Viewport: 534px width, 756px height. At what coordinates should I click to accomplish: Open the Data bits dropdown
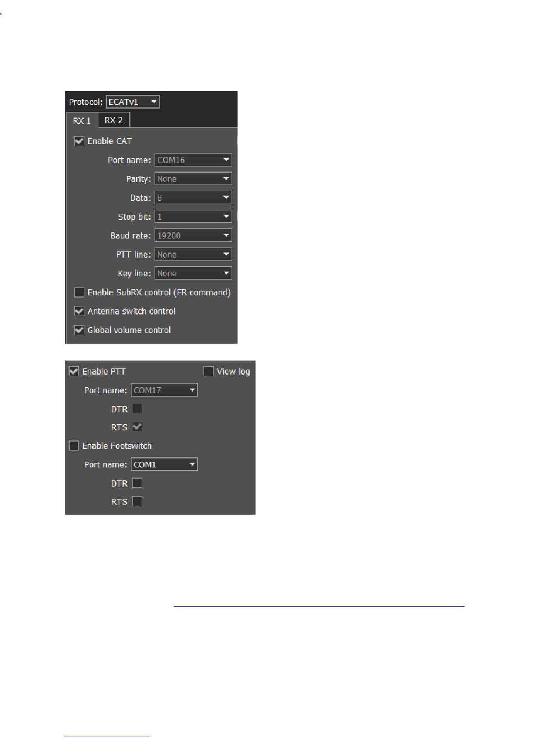click(x=193, y=198)
